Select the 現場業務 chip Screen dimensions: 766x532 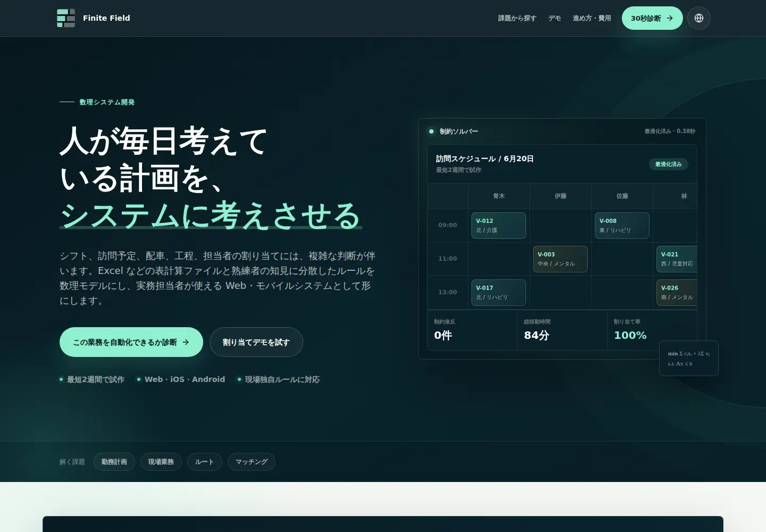pyautogui.click(x=161, y=462)
